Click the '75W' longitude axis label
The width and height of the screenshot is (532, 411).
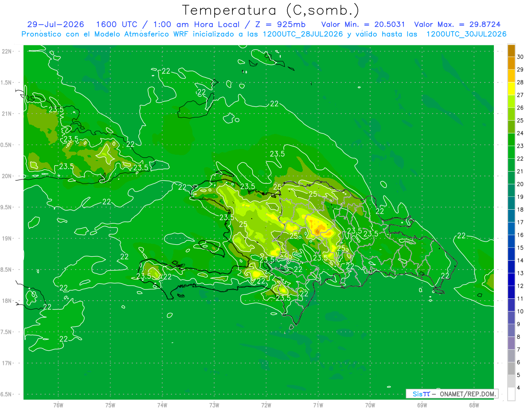[110, 405]
